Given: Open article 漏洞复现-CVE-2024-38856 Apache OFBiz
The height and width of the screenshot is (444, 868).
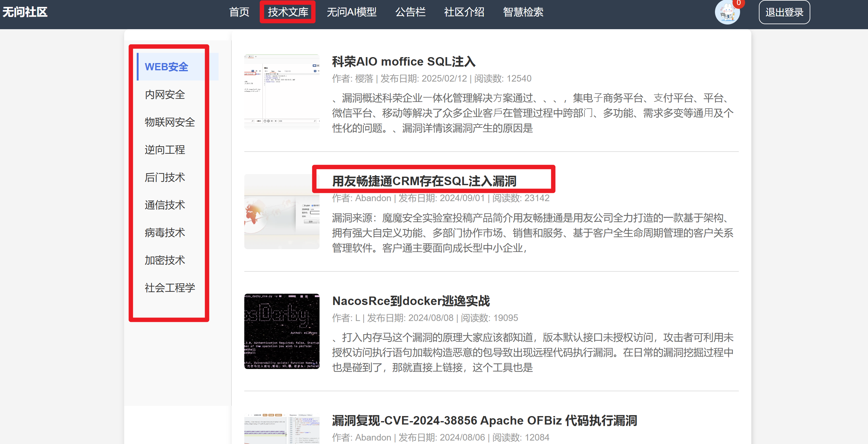Looking at the screenshot, I should [x=484, y=421].
